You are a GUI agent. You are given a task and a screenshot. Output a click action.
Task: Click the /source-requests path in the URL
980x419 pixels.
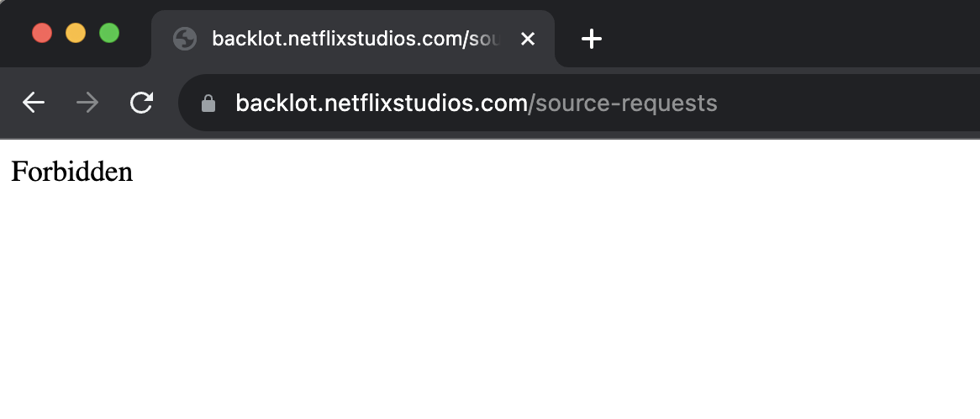pyautogui.click(x=623, y=103)
